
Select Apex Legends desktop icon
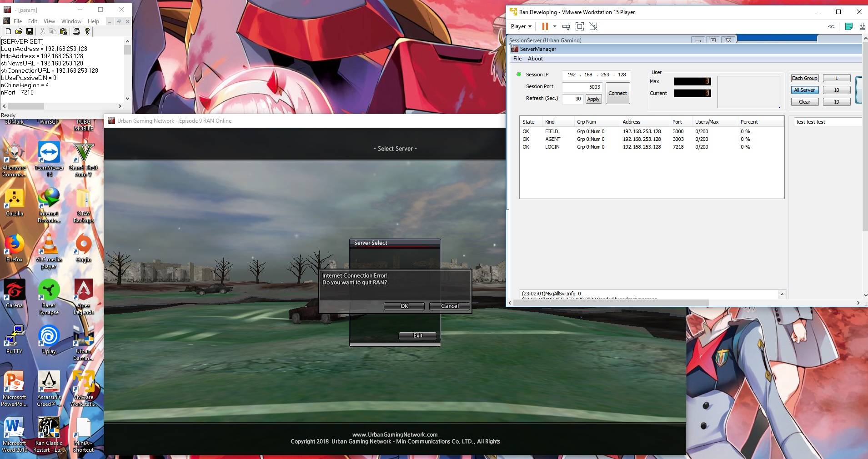84,297
